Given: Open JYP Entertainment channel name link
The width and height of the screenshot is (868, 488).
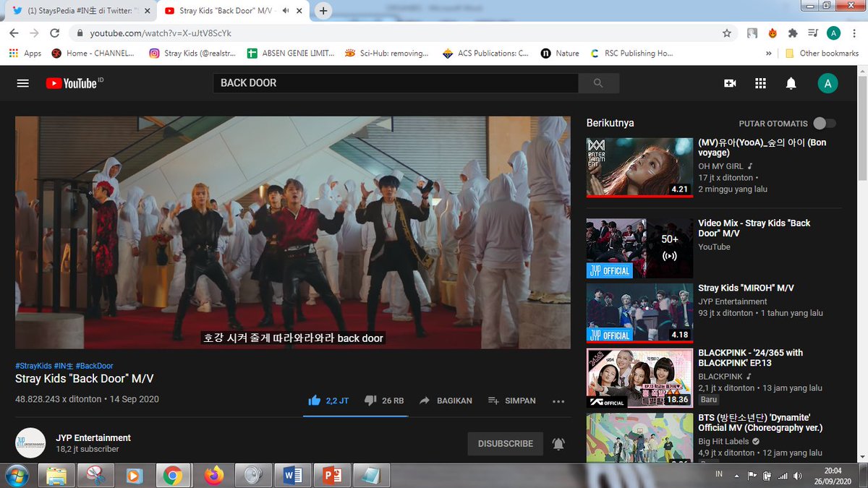Looking at the screenshot, I should pos(93,438).
